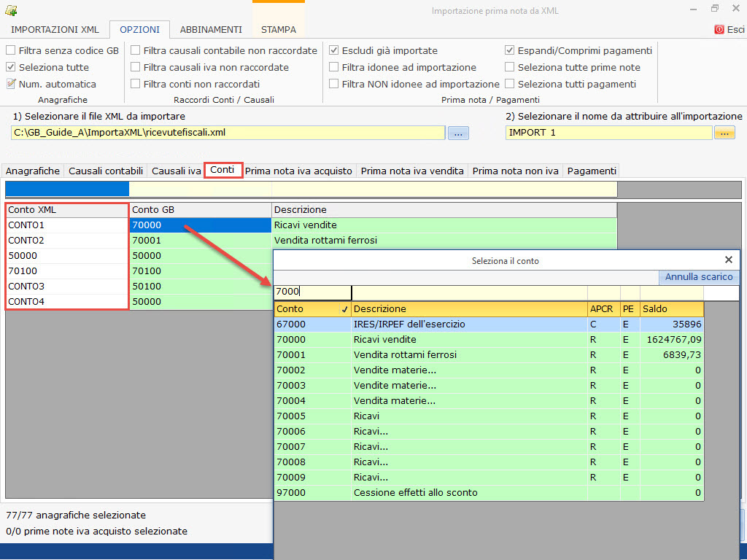Close the Seleziona il conto dialog
Screen dimensions: 747x560
pyautogui.click(x=728, y=260)
